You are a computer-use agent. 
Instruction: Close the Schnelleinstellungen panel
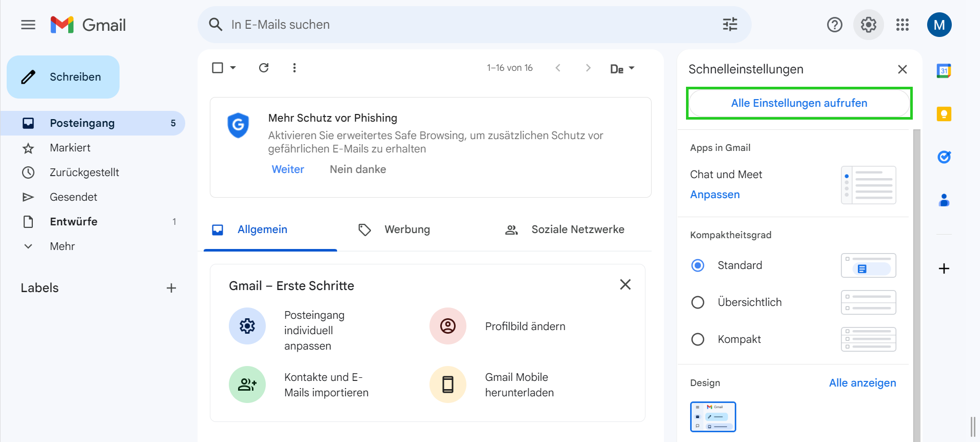[903, 69]
